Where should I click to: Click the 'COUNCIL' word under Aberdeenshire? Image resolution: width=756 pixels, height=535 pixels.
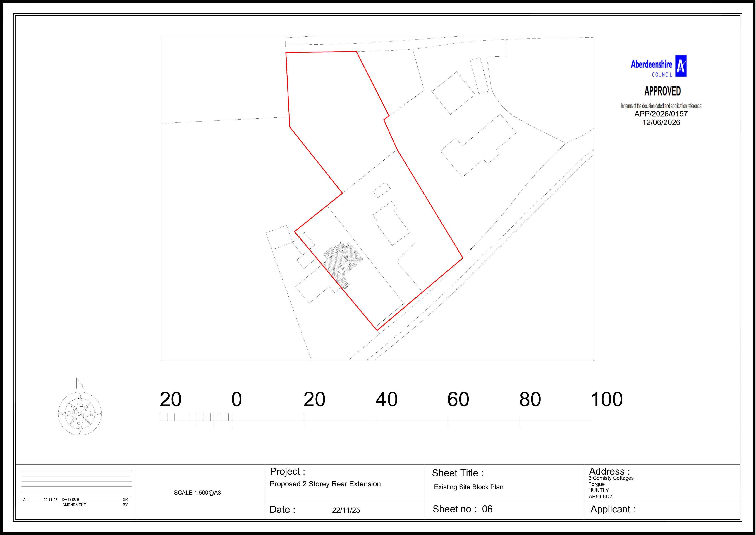tap(662, 75)
